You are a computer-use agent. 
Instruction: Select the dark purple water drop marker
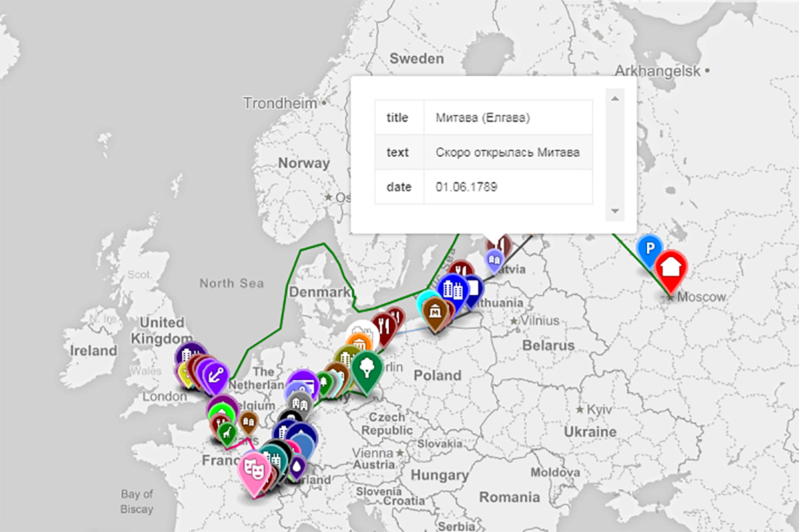point(297,467)
